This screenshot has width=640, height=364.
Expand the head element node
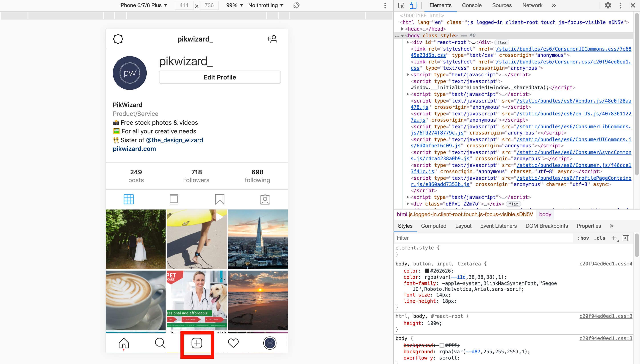click(x=402, y=29)
